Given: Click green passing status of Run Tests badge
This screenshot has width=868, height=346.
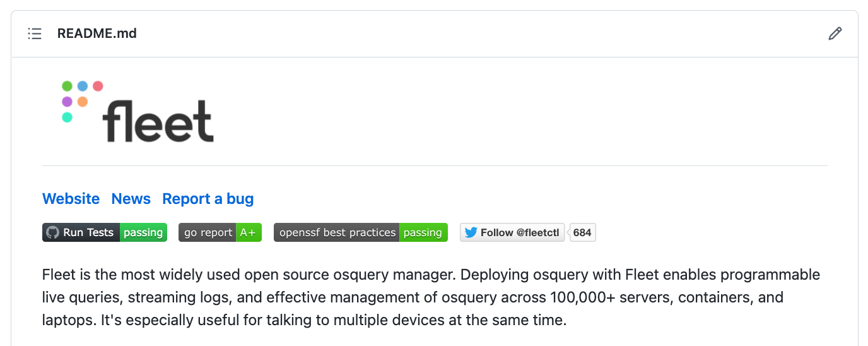Looking at the screenshot, I should pos(143,232).
